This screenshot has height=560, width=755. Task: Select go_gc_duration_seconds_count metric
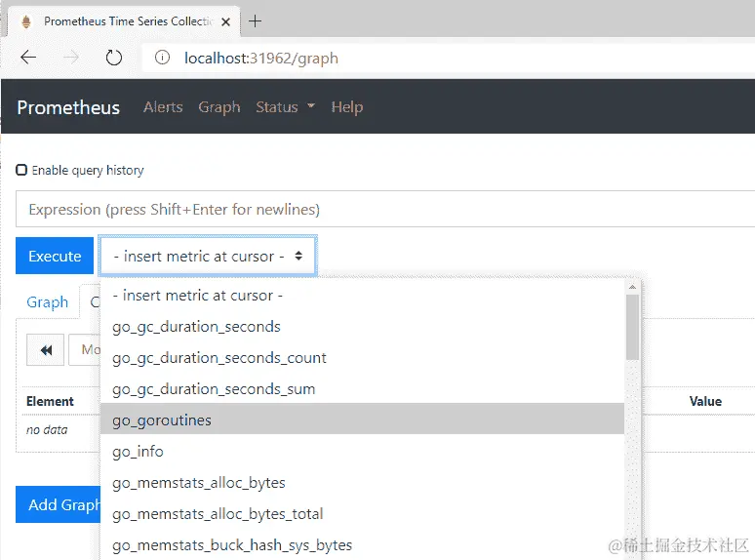click(x=362, y=358)
